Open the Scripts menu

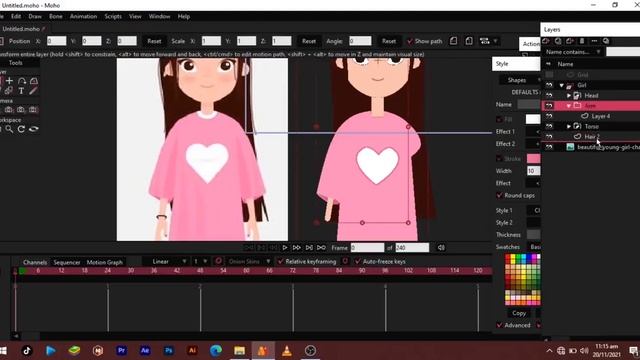click(x=113, y=16)
